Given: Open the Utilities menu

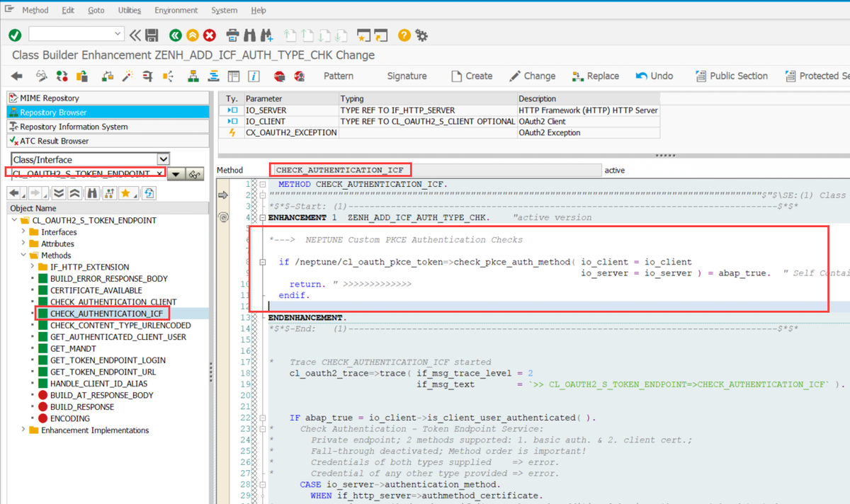Looking at the screenshot, I should 130,10.
